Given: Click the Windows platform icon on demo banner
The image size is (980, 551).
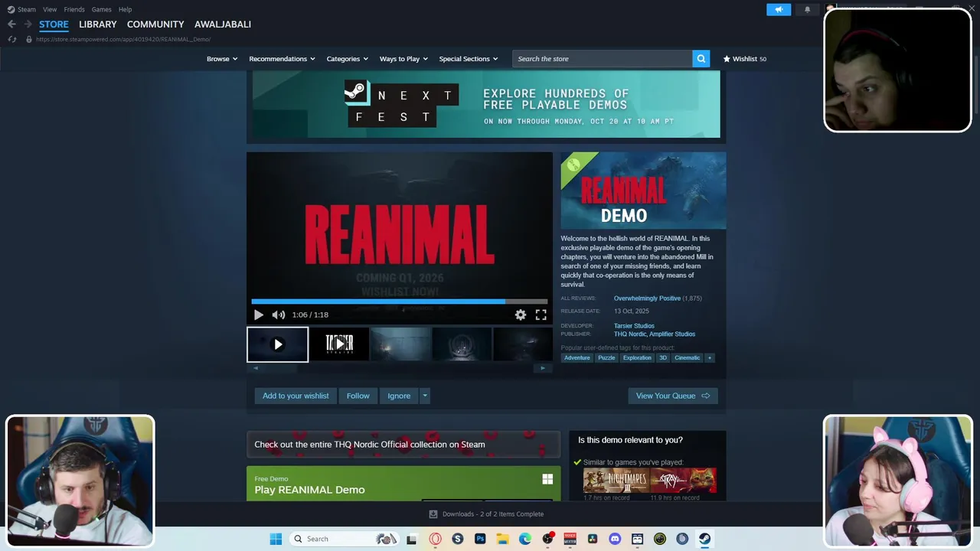Looking at the screenshot, I should coord(547,479).
